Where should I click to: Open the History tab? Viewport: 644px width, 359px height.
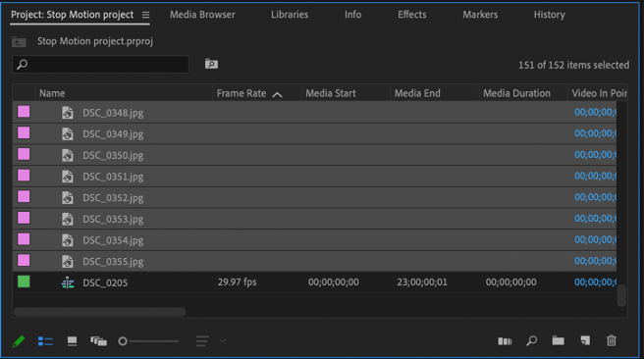tap(549, 15)
